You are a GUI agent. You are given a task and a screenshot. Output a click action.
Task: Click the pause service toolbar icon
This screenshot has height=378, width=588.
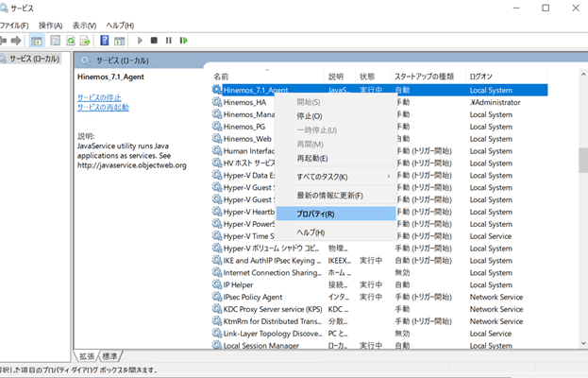(x=168, y=41)
